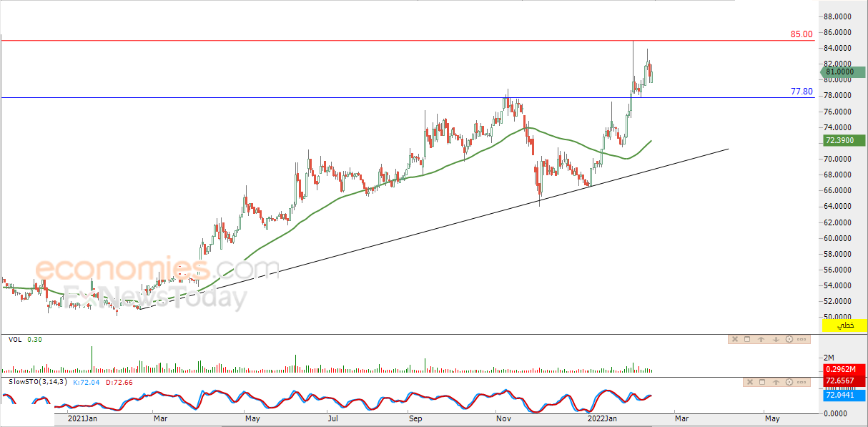This screenshot has width=868, height=427.
Task: Click the Sep date axis label
Action: [x=416, y=418]
